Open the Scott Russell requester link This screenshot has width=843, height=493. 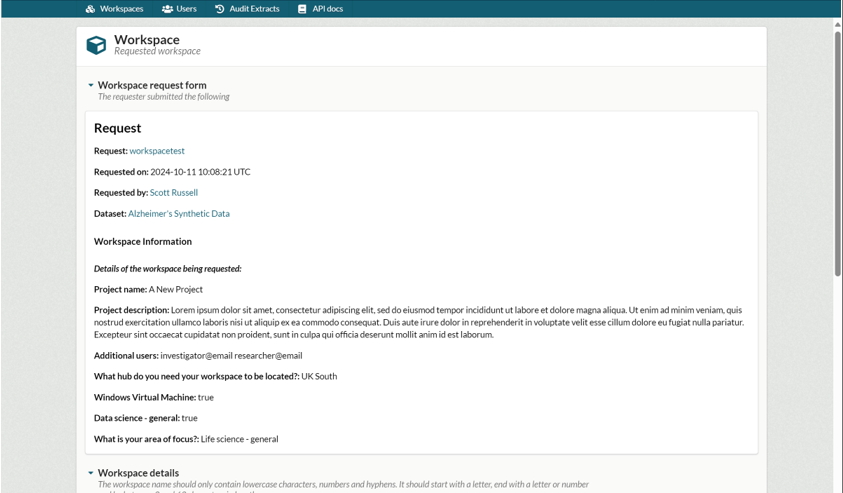click(174, 193)
